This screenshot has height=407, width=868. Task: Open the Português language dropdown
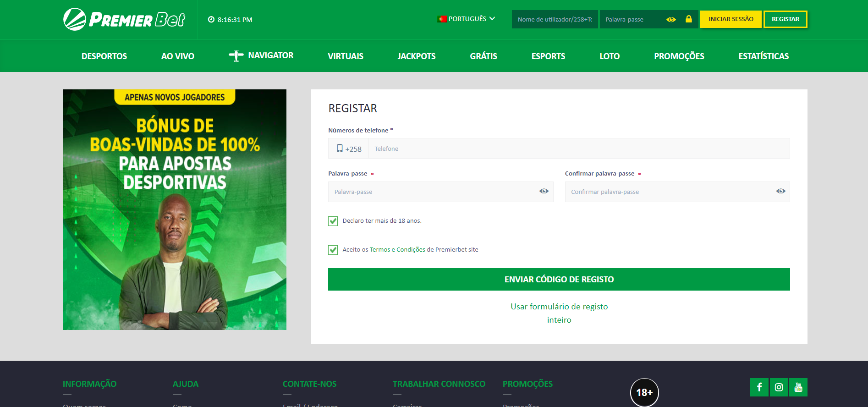pos(467,19)
